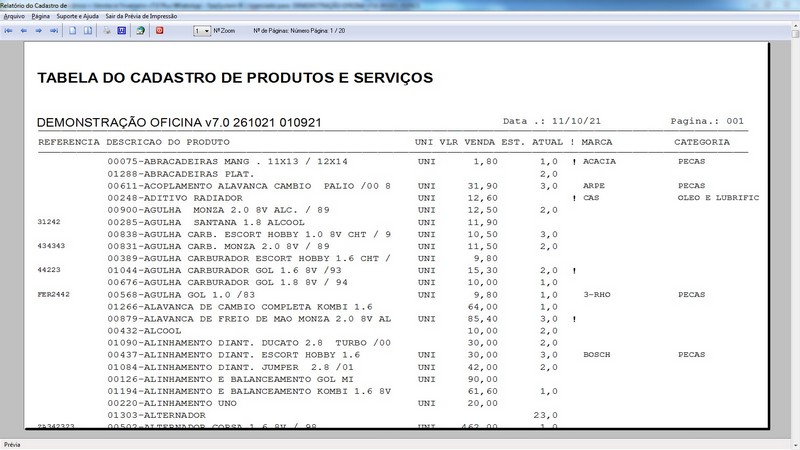
Task: Click row '00900-AGULHA MONZA 2.0 8V ALC.'
Action: pyautogui.click(x=218, y=210)
